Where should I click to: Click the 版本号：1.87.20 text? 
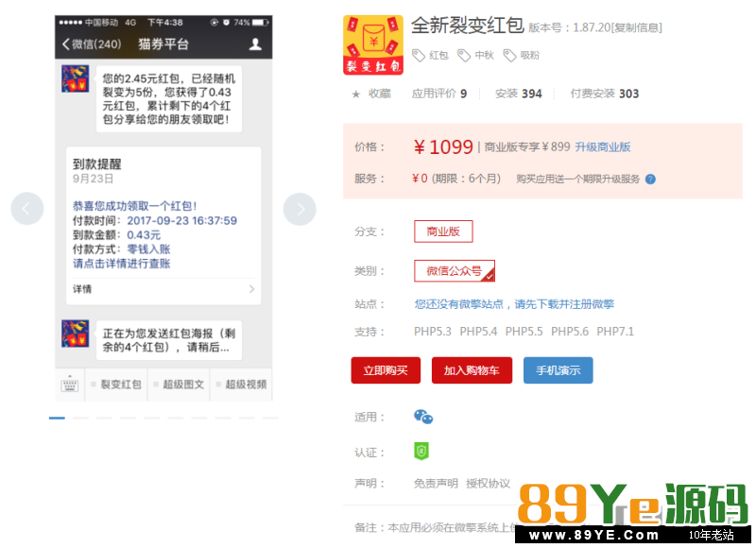570,27
